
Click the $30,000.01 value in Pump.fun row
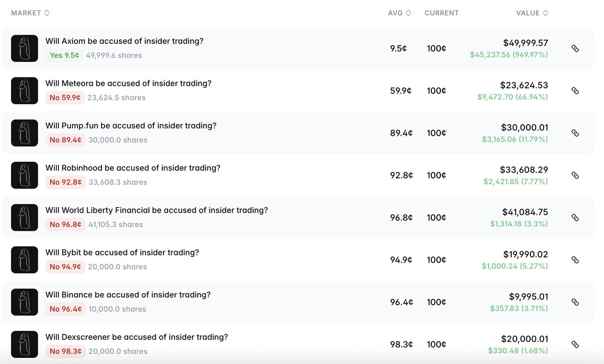point(524,128)
